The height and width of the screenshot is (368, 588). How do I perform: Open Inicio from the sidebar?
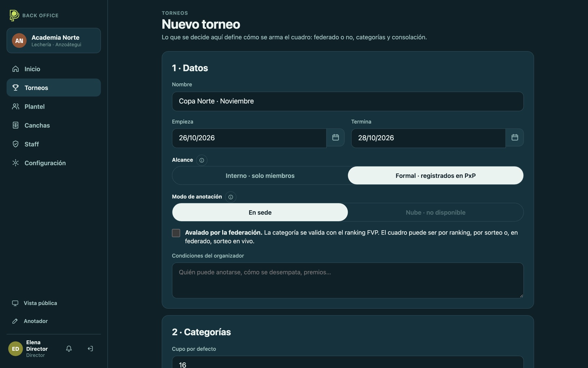(54, 69)
